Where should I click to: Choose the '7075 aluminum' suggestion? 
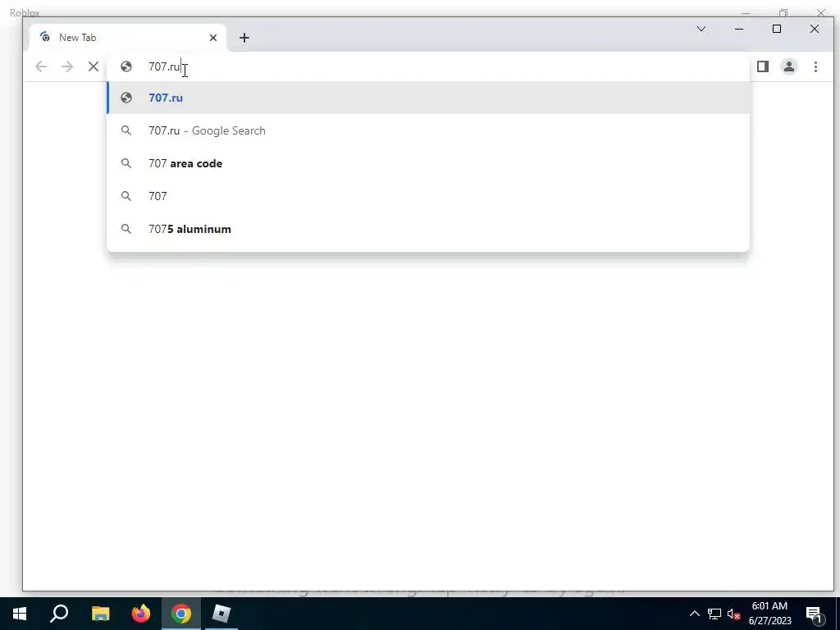pyautogui.click(x=428, y=229)
